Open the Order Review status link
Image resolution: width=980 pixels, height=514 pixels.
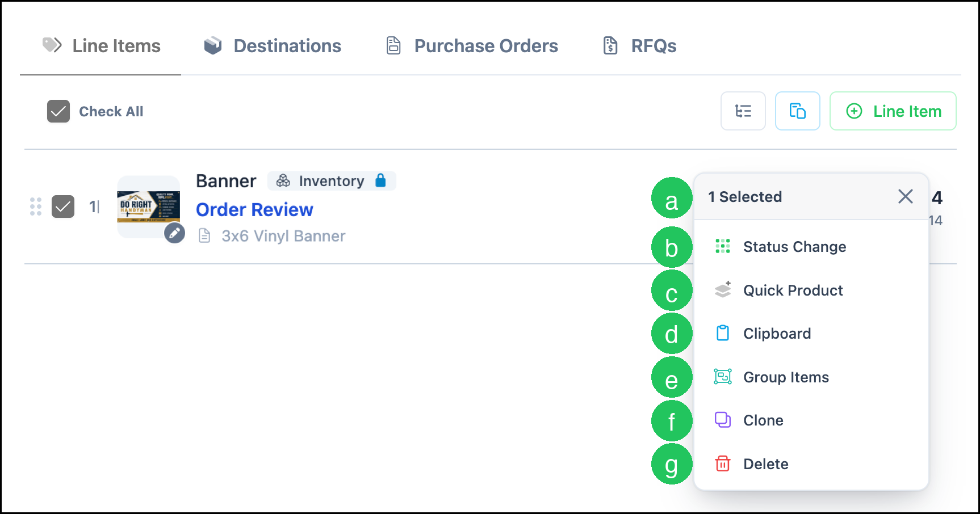pos(254,209)
